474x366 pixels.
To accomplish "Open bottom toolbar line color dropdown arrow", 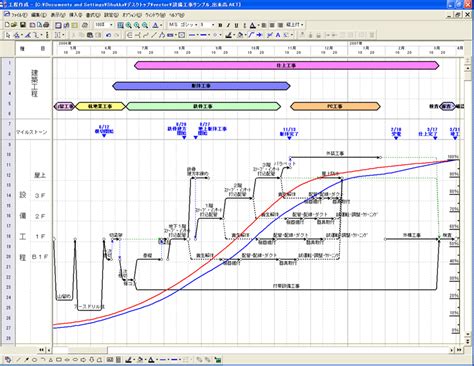I will point(134,360).
